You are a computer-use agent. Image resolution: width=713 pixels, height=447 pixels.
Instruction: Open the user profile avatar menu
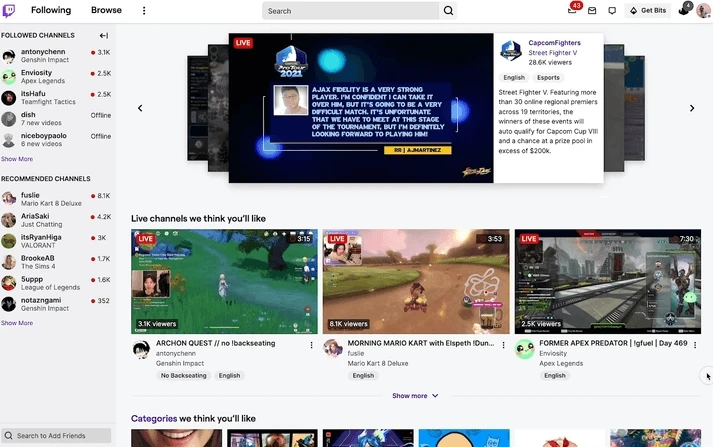[703, 10]
